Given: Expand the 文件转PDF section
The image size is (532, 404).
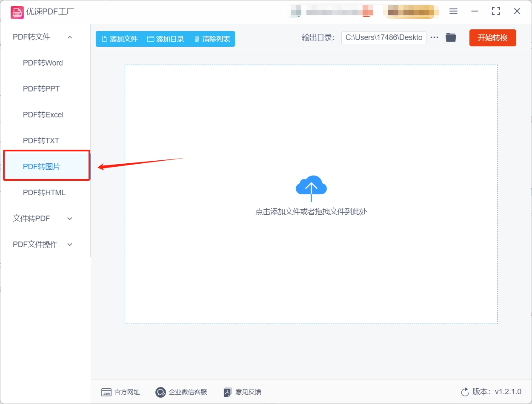Looking at the screenshot, I should pos(69,218).
